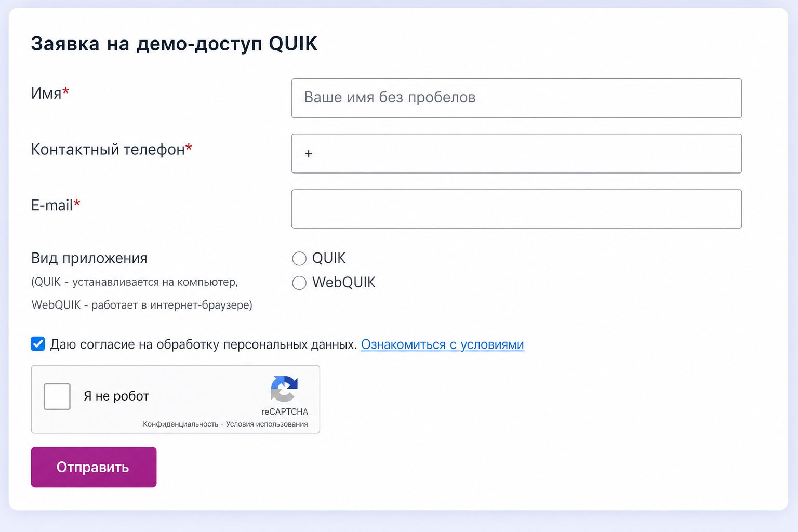Click the "Я не робот" captcha text
This screenshot has width=798, height=532.
pyautogui.click(x=116, y=396)
